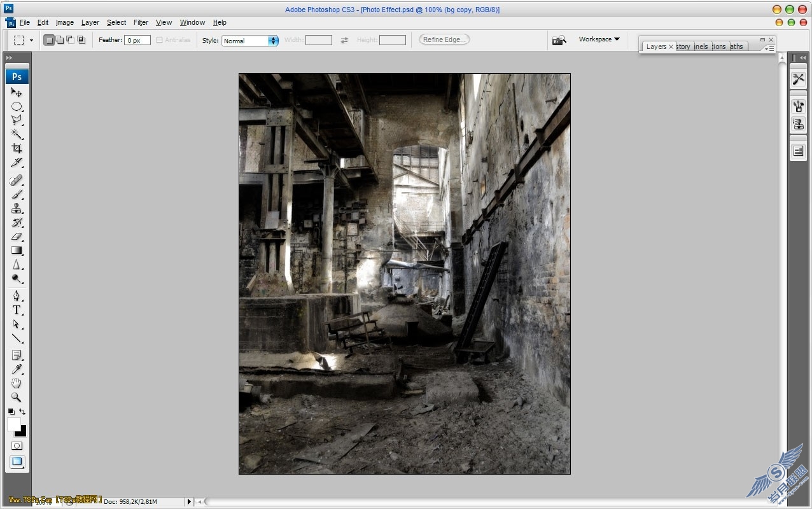This screenshot has width=812, height=509.
Task: Activate the Horizontal Type tool
Action: tap(17, 310)
